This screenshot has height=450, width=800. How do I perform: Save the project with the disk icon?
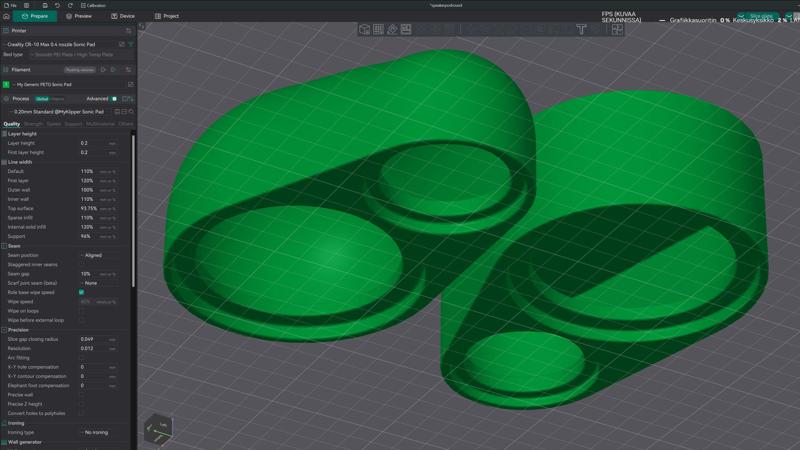(45, 5)
